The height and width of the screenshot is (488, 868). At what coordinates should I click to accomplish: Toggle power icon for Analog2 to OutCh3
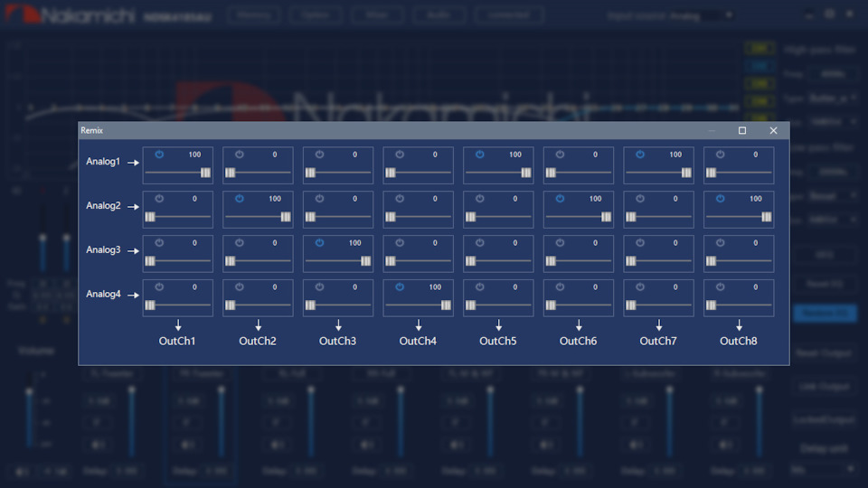(319, 198)
